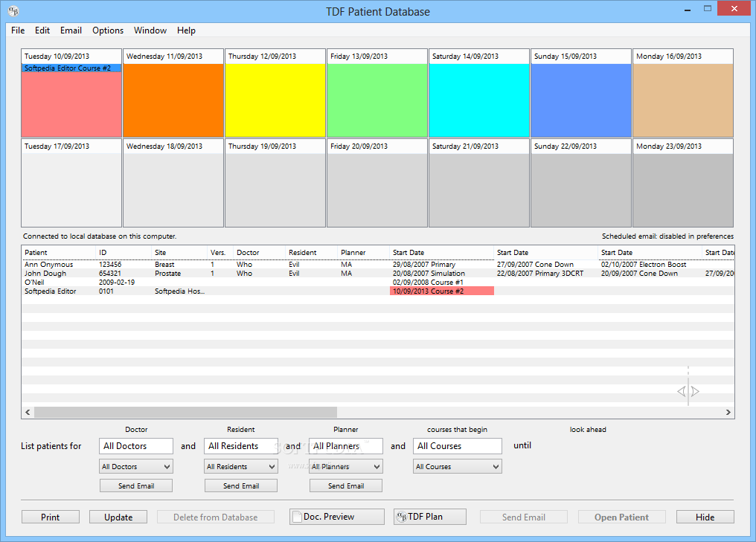This screenshot has width=756, height=542.
Task: Select patient row Softpedia Editor
Action: pos(378,291)
